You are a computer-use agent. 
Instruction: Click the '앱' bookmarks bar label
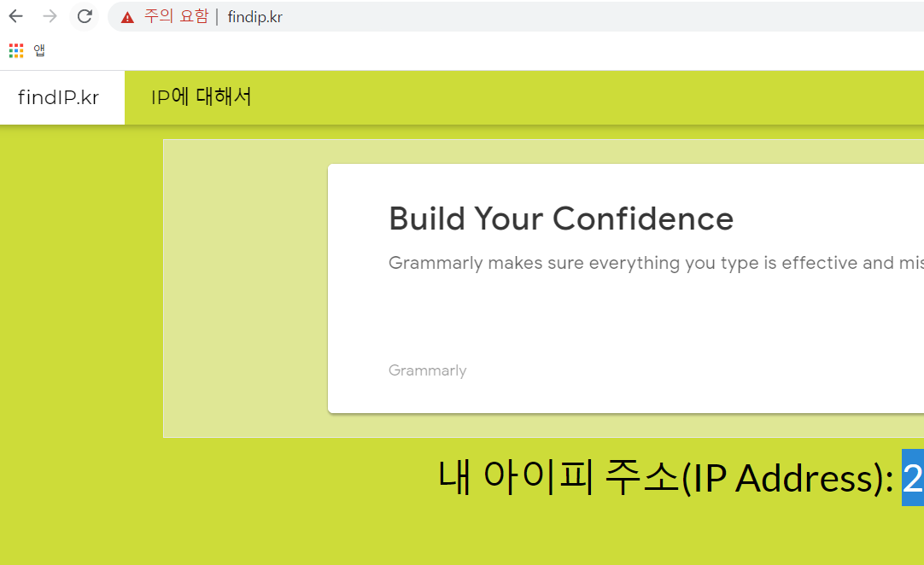pyautogui.click(x=39, y=50)
